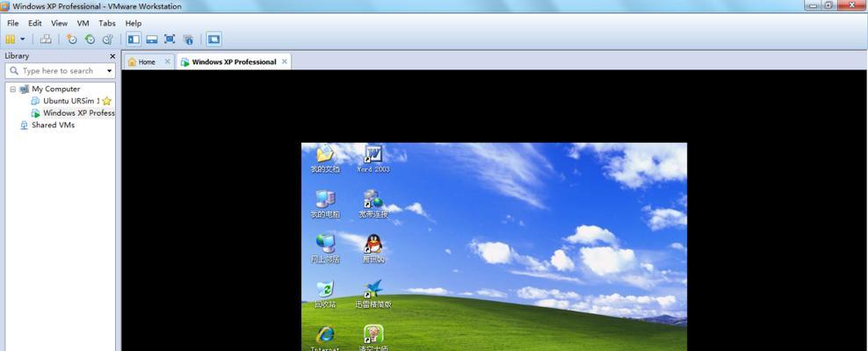
Task: Open the Tabs menu
Action: click(x=107, y=23)
